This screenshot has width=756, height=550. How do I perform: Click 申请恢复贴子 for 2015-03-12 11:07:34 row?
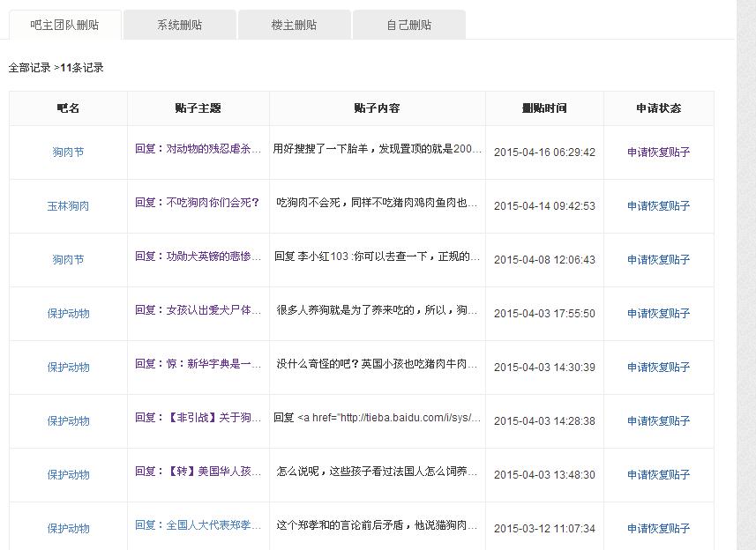click(x=659, y=529)
